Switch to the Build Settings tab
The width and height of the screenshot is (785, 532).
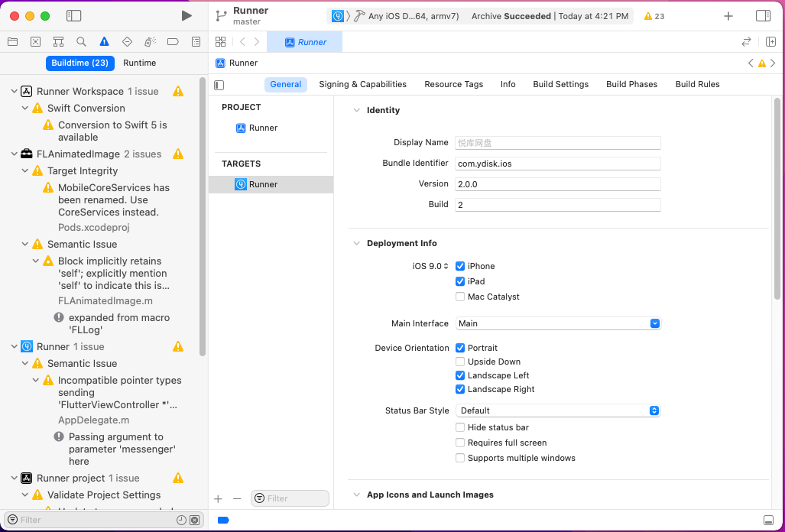pos(560,84)
